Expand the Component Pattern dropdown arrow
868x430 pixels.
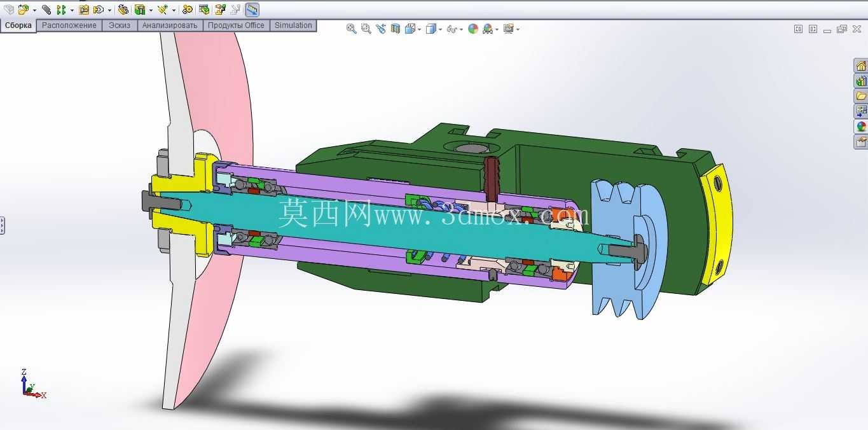pos(72,10)
